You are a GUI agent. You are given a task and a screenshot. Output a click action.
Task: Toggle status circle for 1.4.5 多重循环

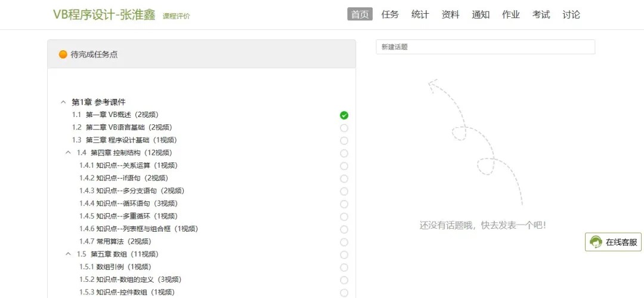click(344, 217)
